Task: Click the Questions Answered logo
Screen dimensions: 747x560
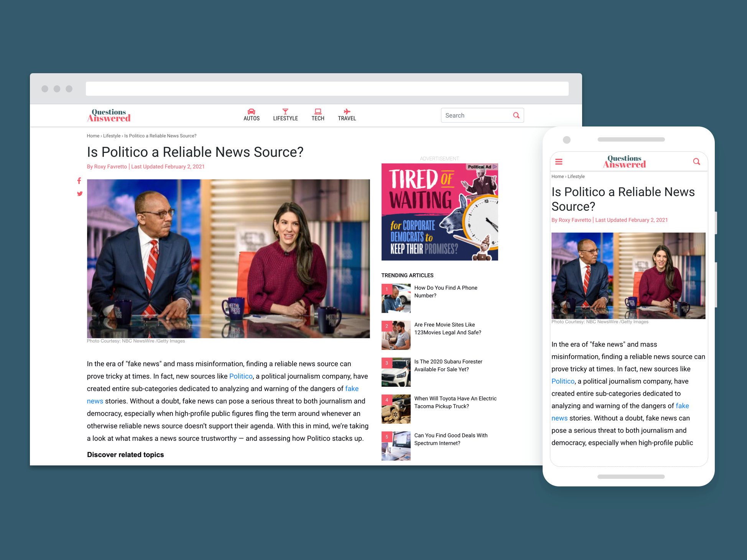Action: pos(109,115)
